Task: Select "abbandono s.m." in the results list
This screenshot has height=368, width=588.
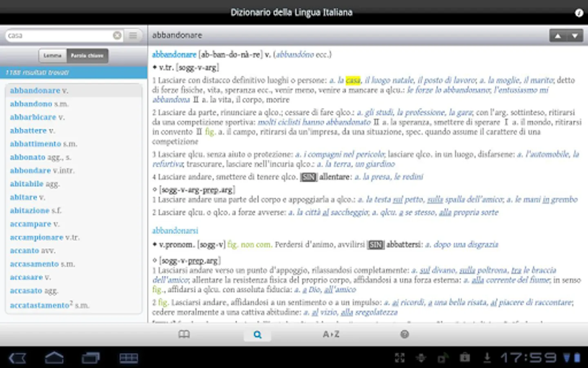Action: pyautogui.click(x=73, y=104)
